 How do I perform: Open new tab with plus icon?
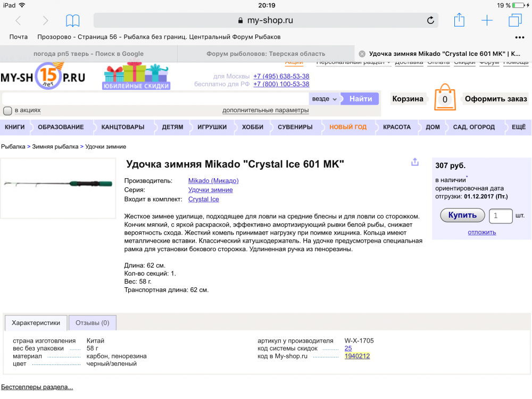(487, 21)
